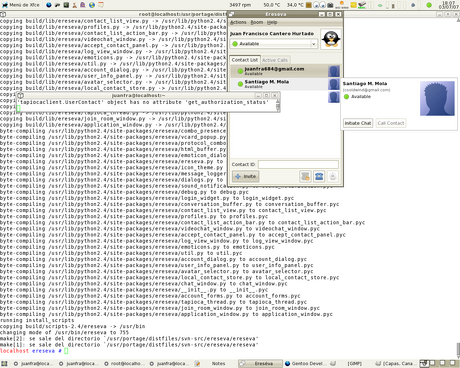
Task: Click the small terminal window's vertical scrollbar
Action: pyautogui.click(x=278, y=105)
